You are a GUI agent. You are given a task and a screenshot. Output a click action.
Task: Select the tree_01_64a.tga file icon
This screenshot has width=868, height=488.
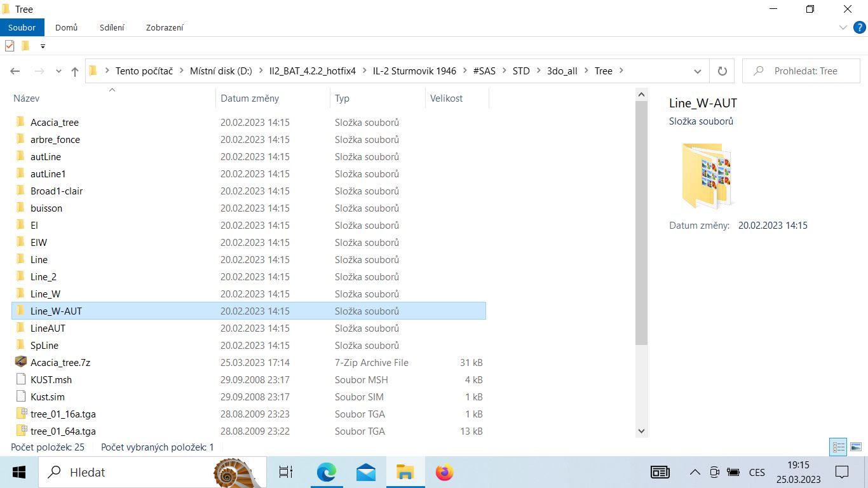(x=20, y=431)
